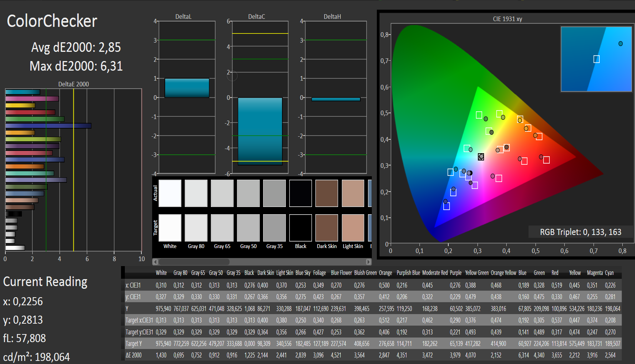The width and height of the screenshot is (635, 364).
Task: Select the Actual Gray 50 swatch
Action: point(248,193)
